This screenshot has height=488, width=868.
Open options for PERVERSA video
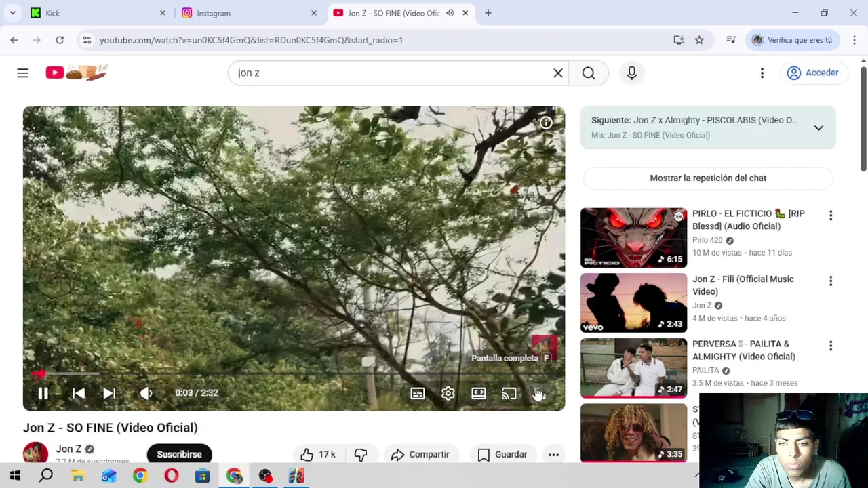pyautogui.click(x=831, y=346)
